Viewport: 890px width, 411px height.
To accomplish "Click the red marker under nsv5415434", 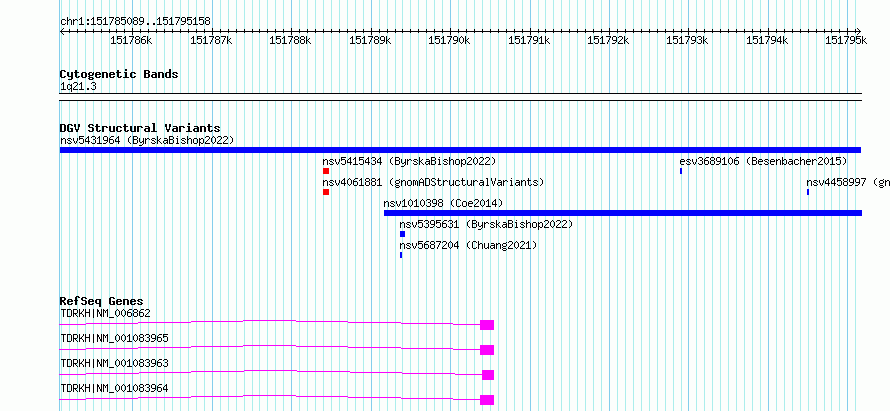I will click(x=326, y=171).
